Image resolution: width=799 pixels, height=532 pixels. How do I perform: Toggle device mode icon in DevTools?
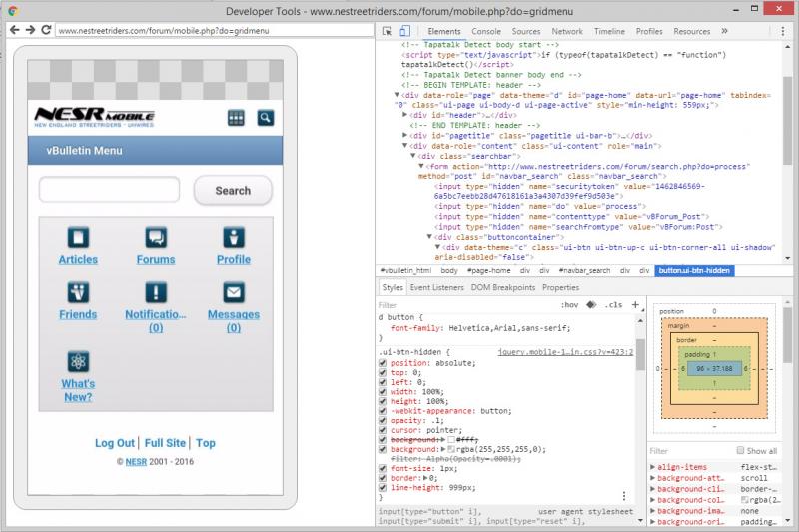(404, 31)
